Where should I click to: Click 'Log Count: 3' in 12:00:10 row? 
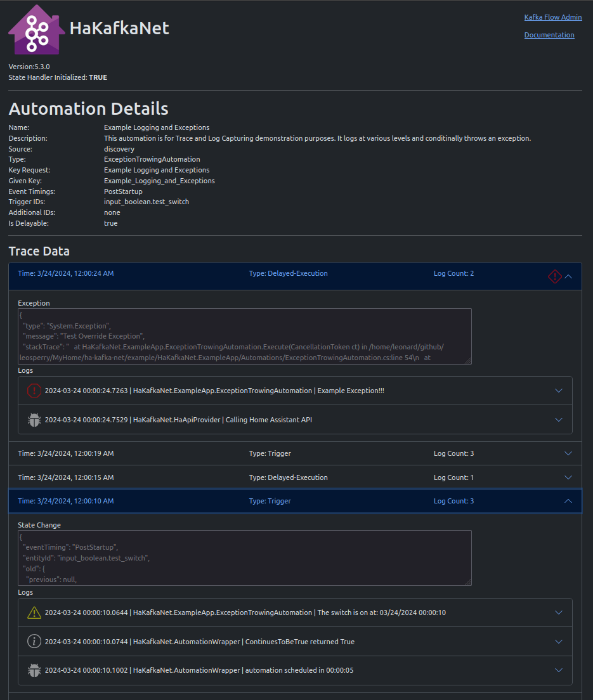point(453,501)
